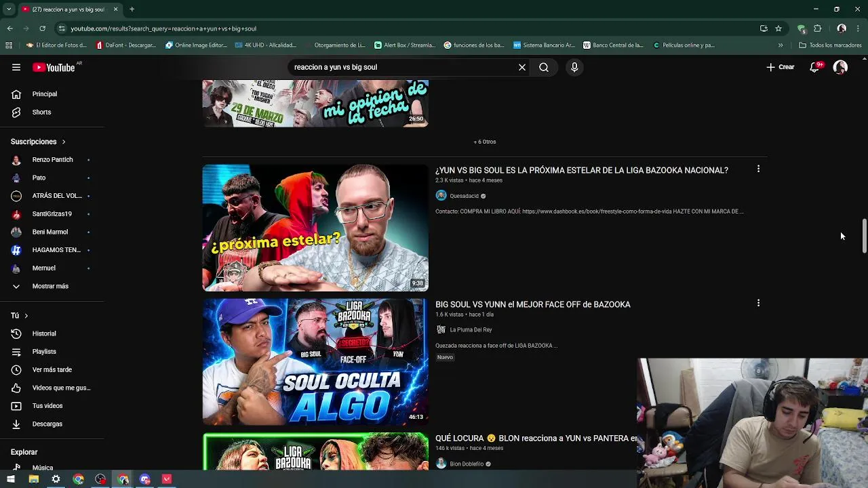Open File Explorer from the taskbar
868x488 pixels.
coord(33,479)
